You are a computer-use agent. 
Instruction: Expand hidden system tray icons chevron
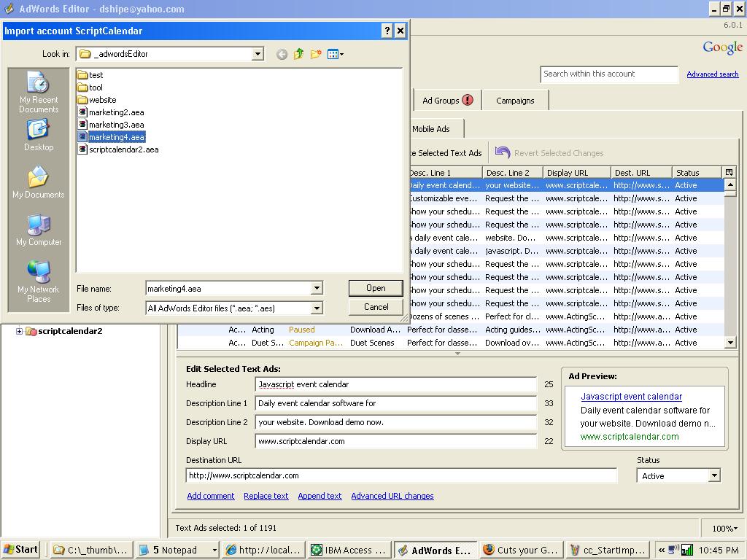click(x=662, y=550)
